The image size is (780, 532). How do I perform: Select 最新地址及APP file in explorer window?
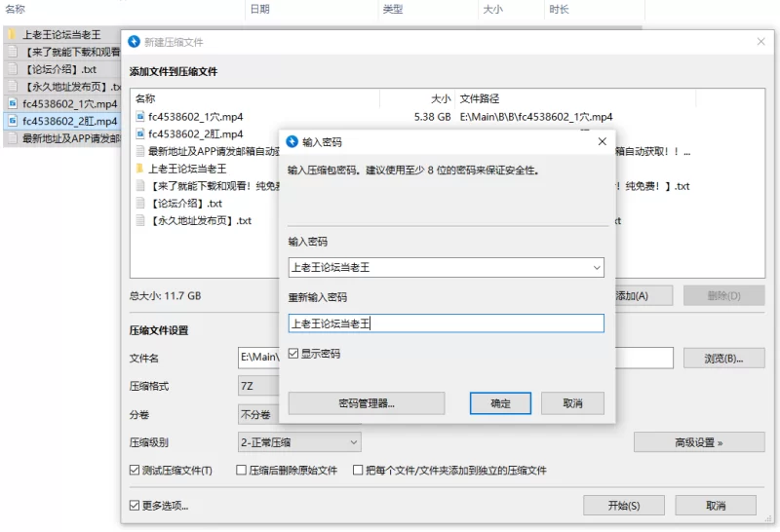pos(62,138)
